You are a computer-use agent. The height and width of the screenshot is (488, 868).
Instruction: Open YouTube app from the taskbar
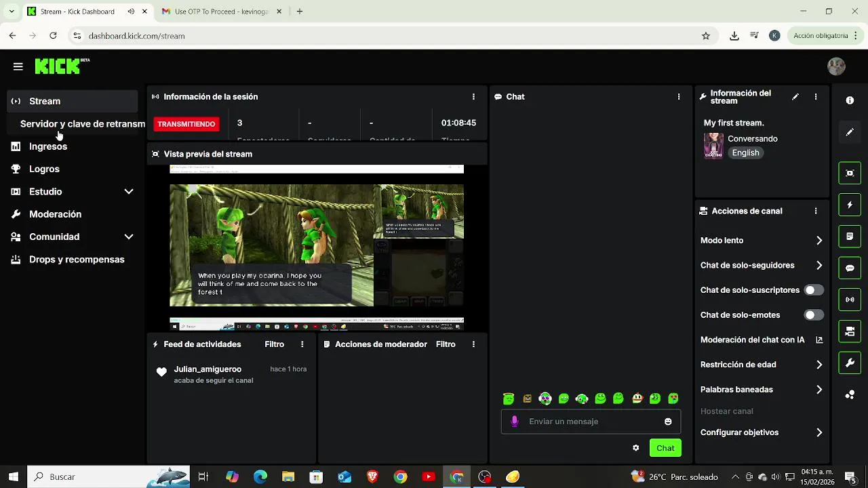point(429,477)
